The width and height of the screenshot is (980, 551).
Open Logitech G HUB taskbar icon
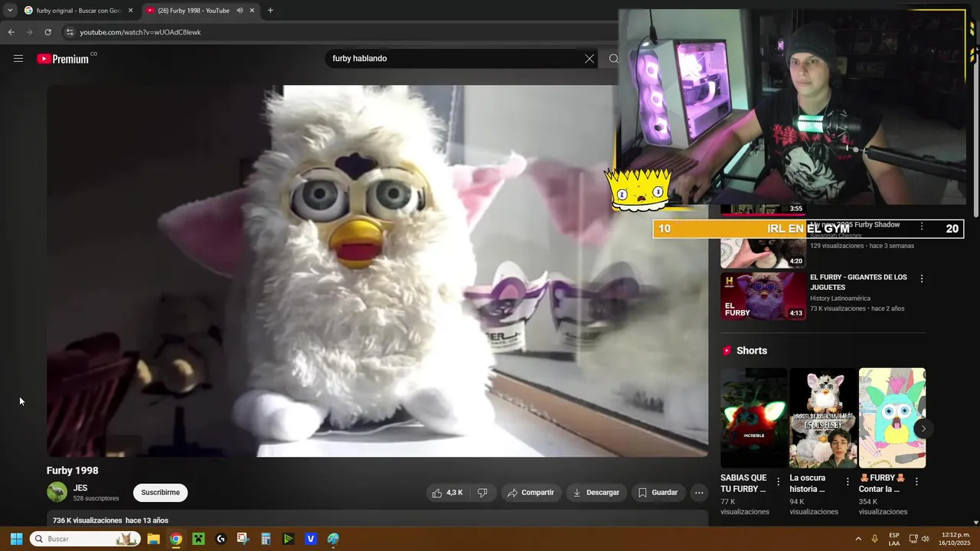221,539
